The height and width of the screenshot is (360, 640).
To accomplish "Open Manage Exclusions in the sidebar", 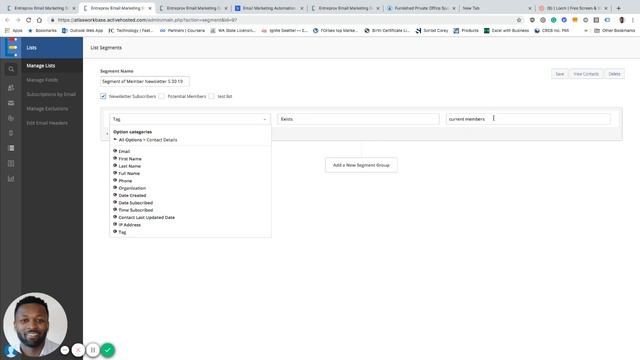I will click(x=47, y=109).
